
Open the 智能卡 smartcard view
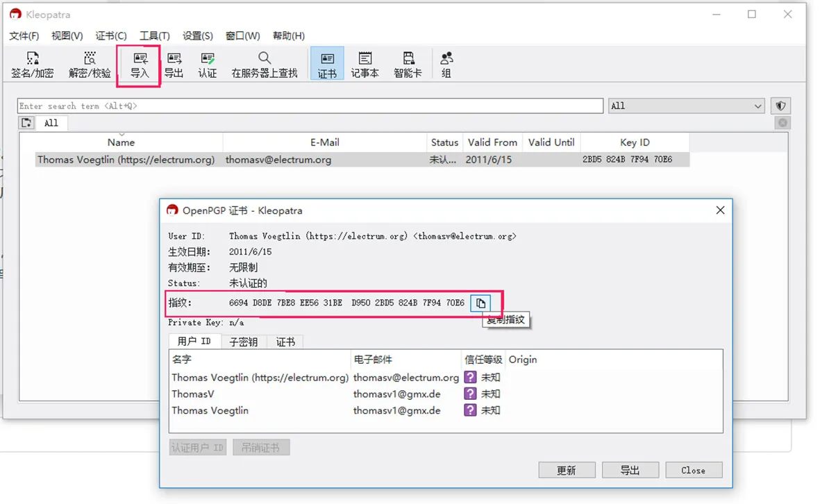[408, 65]
